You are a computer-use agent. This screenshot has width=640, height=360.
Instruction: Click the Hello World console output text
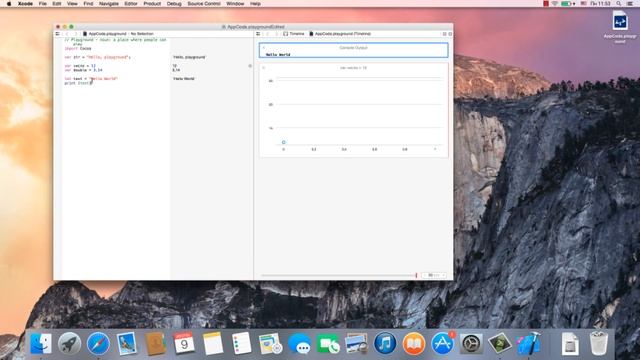278,54
